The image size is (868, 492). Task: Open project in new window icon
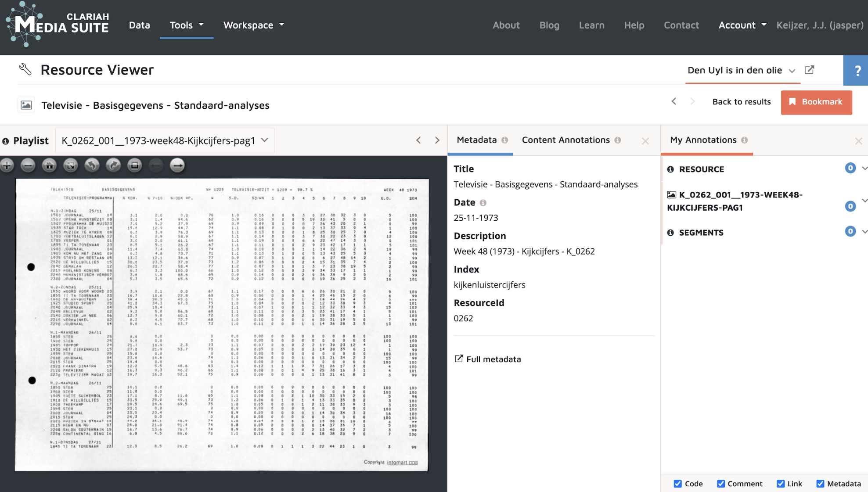[809, 70]
